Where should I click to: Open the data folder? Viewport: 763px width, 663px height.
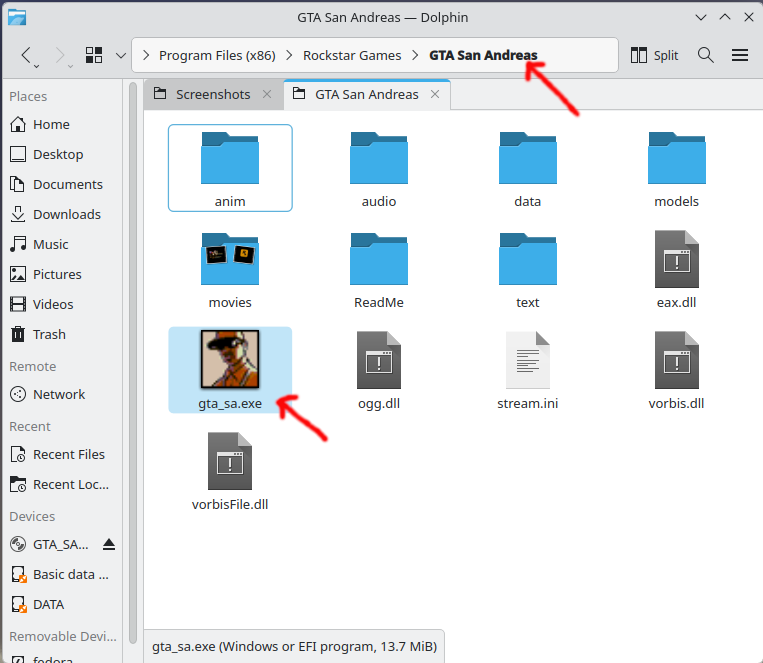click(x=527, y=168)
